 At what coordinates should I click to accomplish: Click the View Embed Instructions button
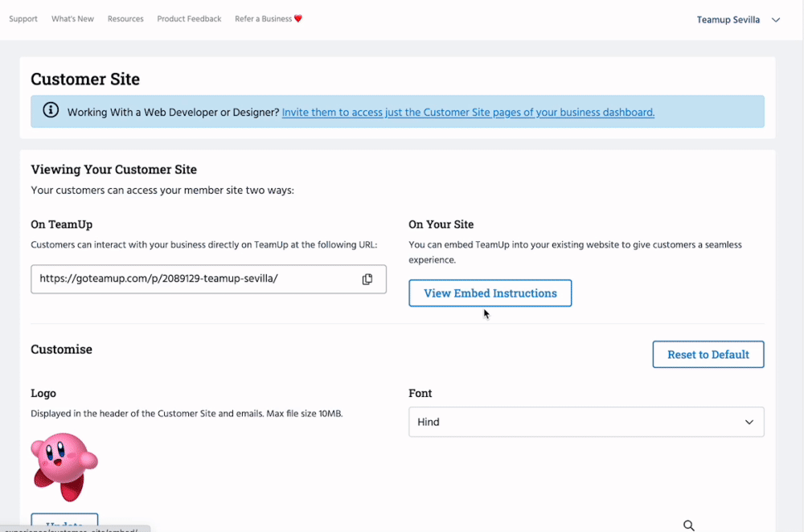coord(490,293)
